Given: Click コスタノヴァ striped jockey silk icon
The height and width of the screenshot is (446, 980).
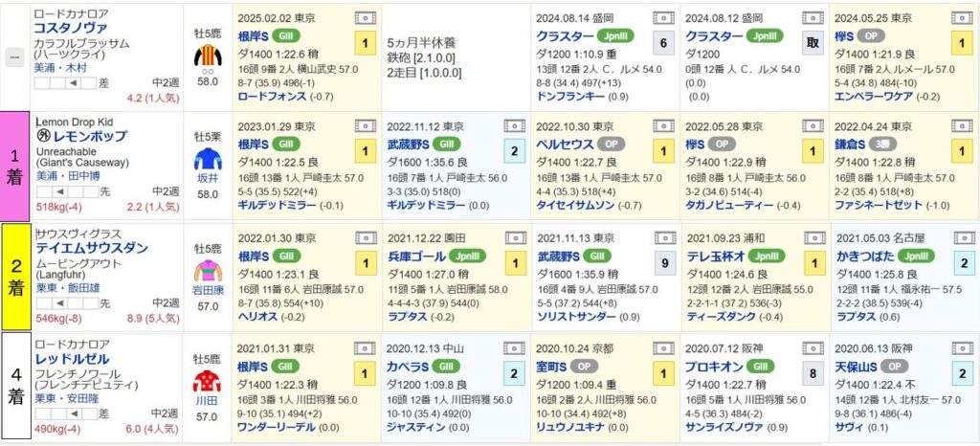Looking at the screenshot, I should (x=208, y=56).
